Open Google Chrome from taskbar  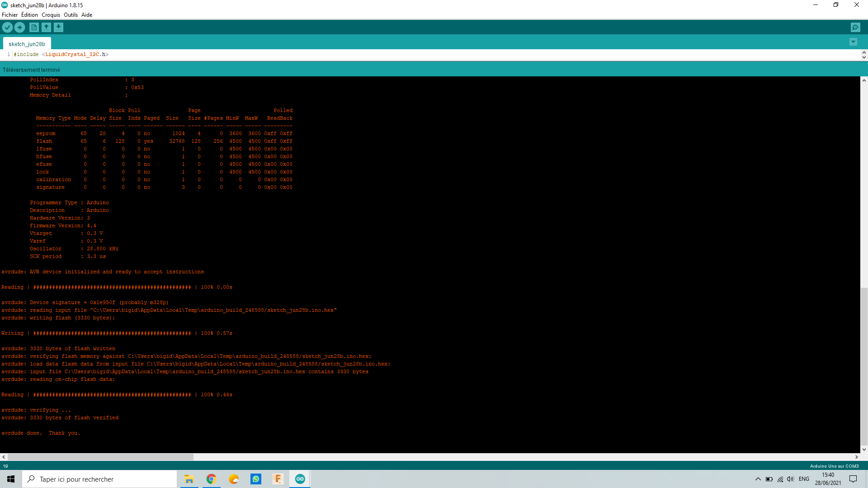click(212, 479)
